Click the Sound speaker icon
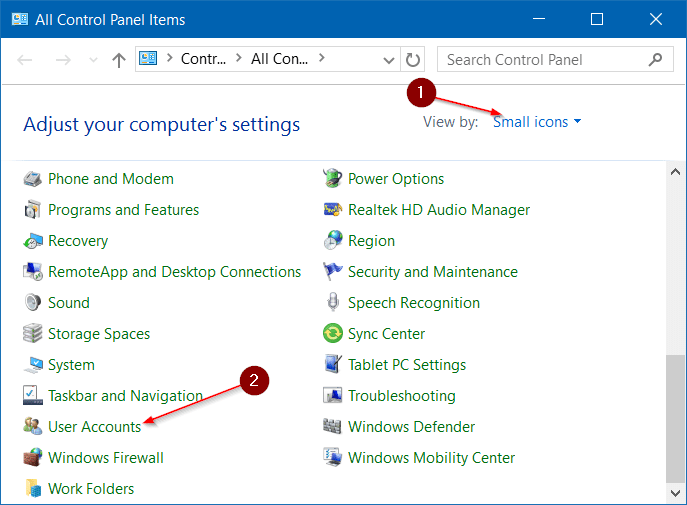The width and height of the screenshot is (687, 505). click(x=33, y=303)
